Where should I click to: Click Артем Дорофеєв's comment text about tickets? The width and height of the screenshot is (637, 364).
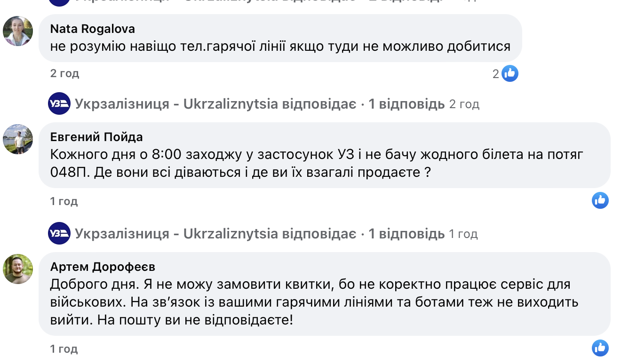click(x=311, y=302)
